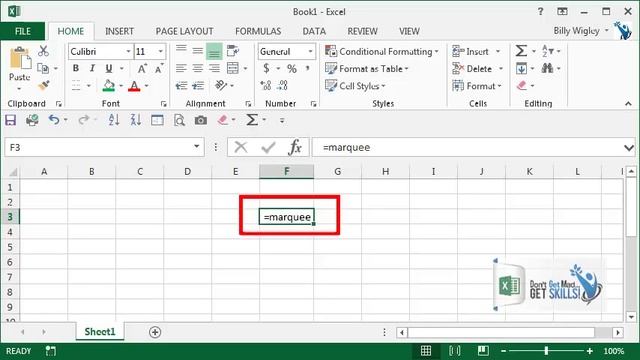
Task: Switch to the DATA tab
Action: (314, 31)
